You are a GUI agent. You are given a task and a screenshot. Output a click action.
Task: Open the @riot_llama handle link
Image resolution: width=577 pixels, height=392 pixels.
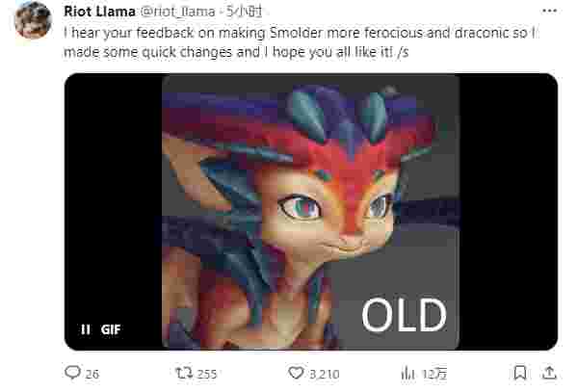(x=178, y=12)
